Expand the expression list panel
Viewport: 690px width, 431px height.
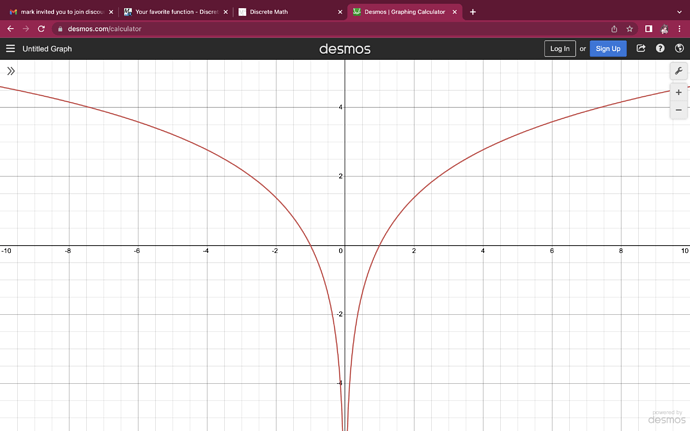pyautogui.click(x=11, y=71)
